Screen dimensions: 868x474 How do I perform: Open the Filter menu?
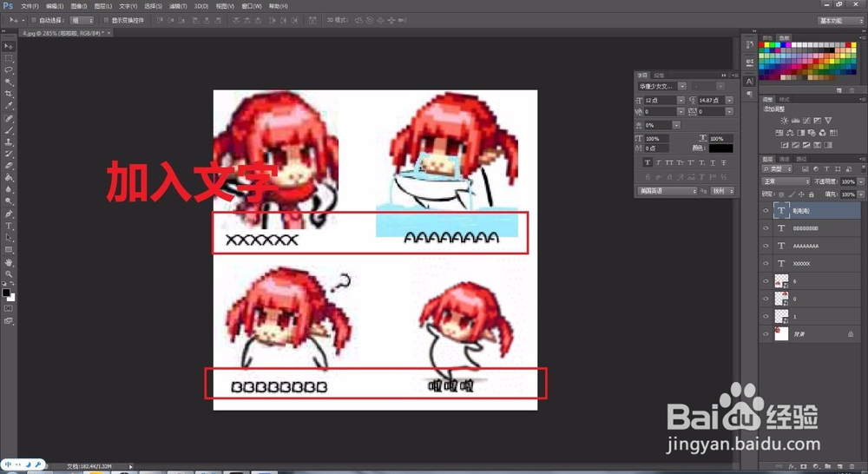[178, 6]
